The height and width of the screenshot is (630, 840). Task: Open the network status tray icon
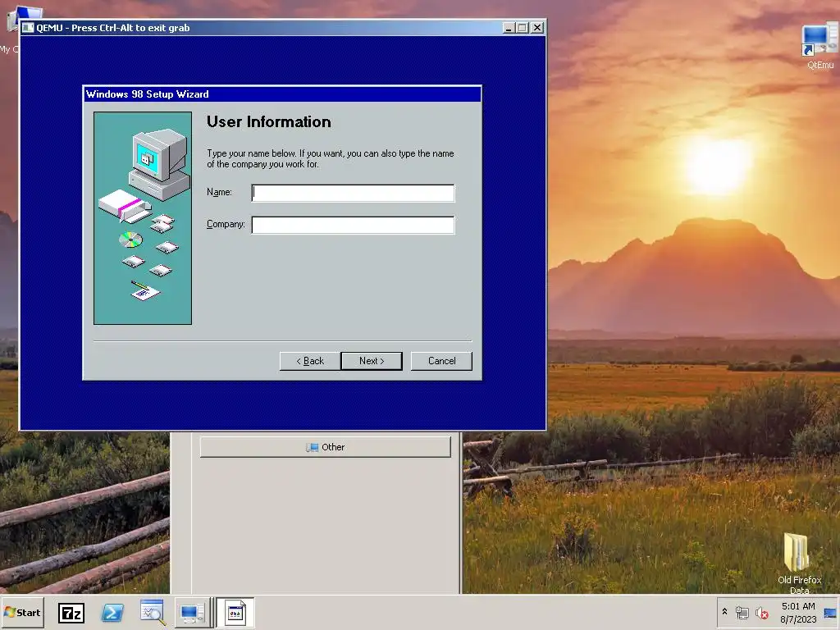click(x=742, y=612)
